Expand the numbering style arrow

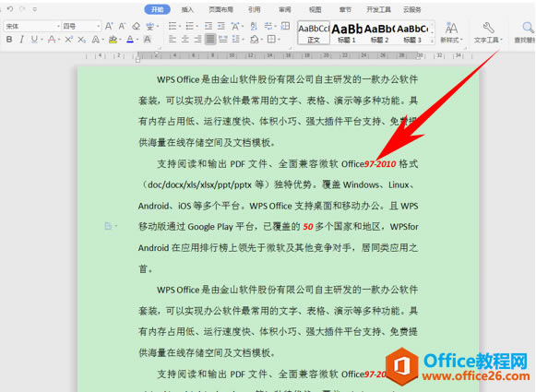click(197, 27)
